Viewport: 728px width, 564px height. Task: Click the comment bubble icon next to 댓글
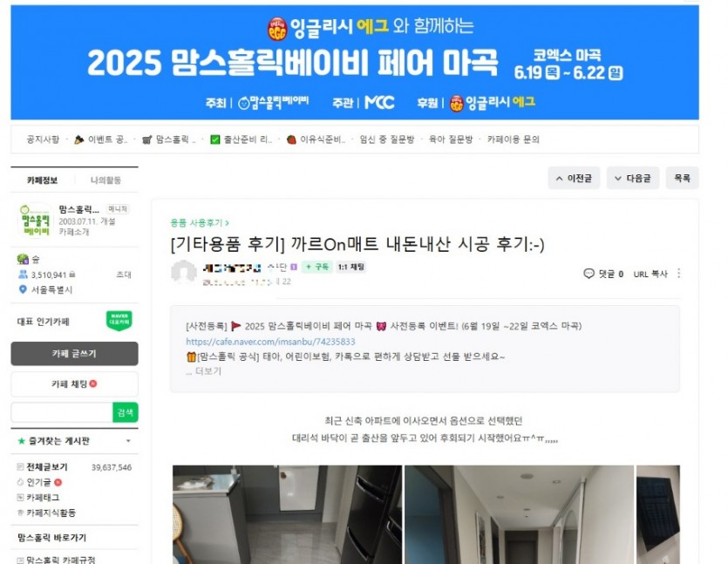[x=589, y=274]
